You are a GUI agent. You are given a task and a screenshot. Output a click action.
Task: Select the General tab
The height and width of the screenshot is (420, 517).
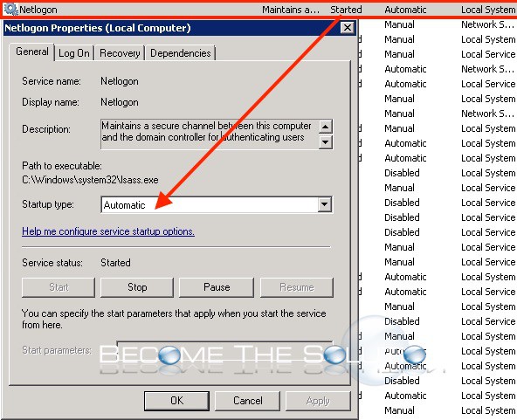[x=32, y=52]
